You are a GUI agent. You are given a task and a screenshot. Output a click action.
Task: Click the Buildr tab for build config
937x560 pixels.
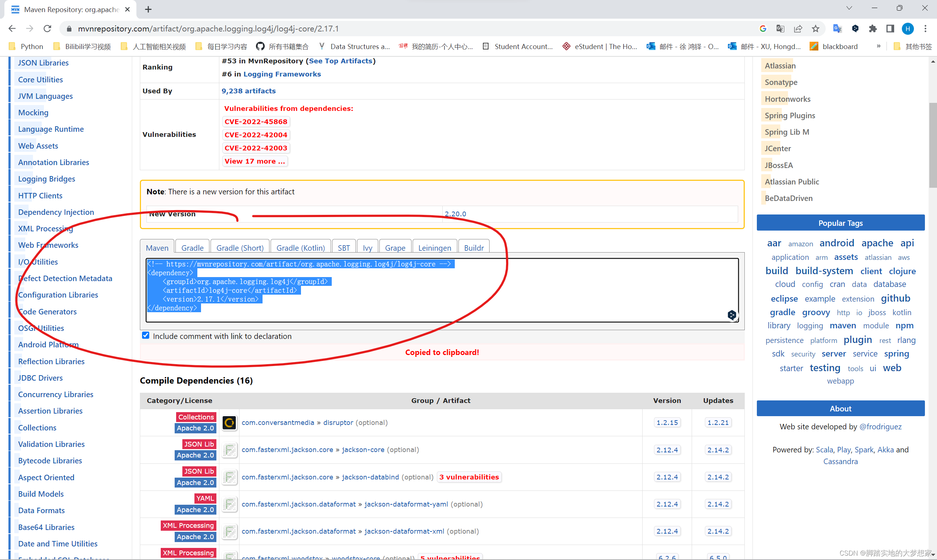click(x=473, y=247)
